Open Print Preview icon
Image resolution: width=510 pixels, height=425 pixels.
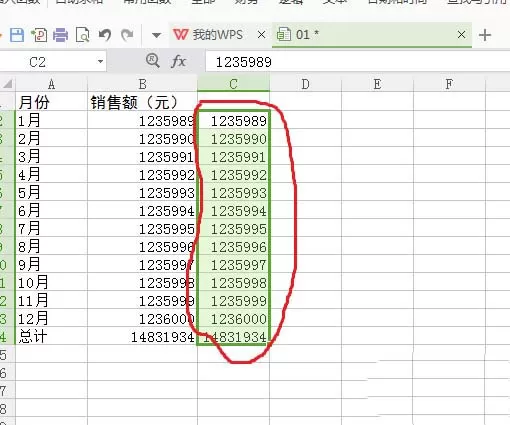point(82,35)
